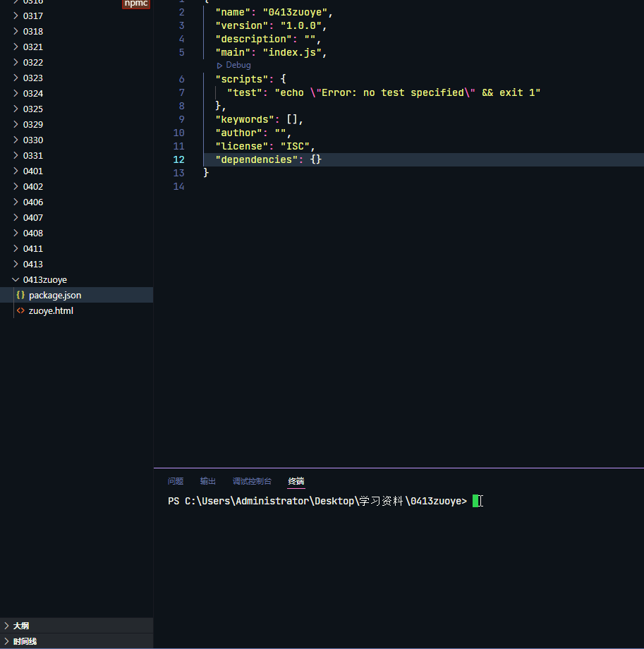Collapse the 0413zuoye folder
The width and height of the screenshot is (644, 649).
[15, 279]
